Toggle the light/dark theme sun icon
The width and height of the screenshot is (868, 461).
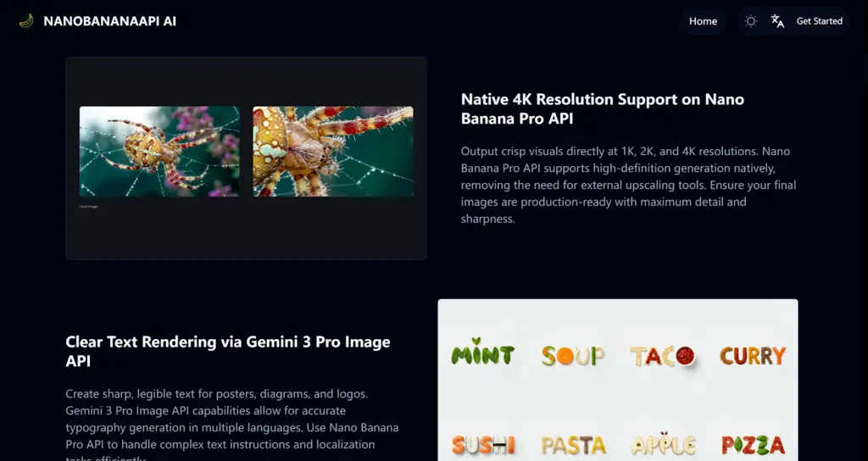click(751, 21)
